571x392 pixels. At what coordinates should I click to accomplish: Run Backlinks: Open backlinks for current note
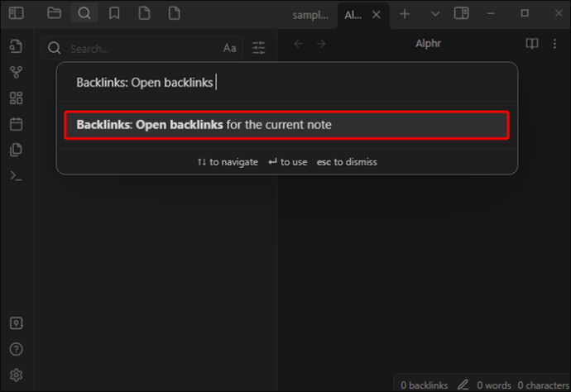pyautogui.click(x=287, y=125)
